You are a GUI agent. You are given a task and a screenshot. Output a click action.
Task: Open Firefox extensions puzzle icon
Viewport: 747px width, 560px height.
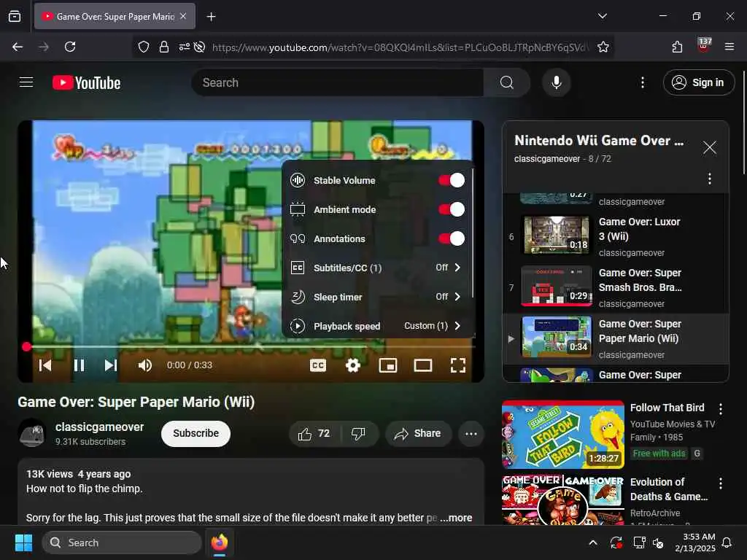click(677, 47)
